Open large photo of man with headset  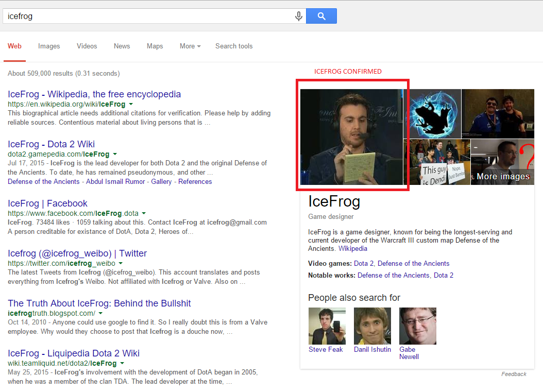click(351, 137)
